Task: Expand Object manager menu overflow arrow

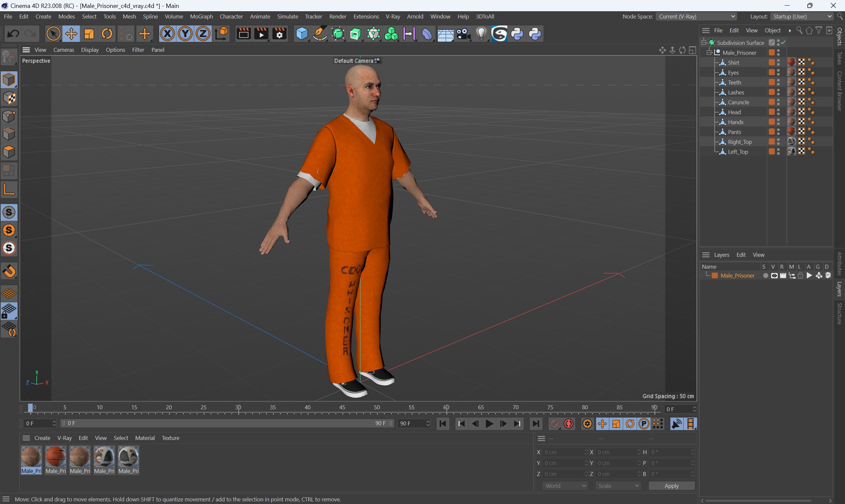Action: (790, 31)
